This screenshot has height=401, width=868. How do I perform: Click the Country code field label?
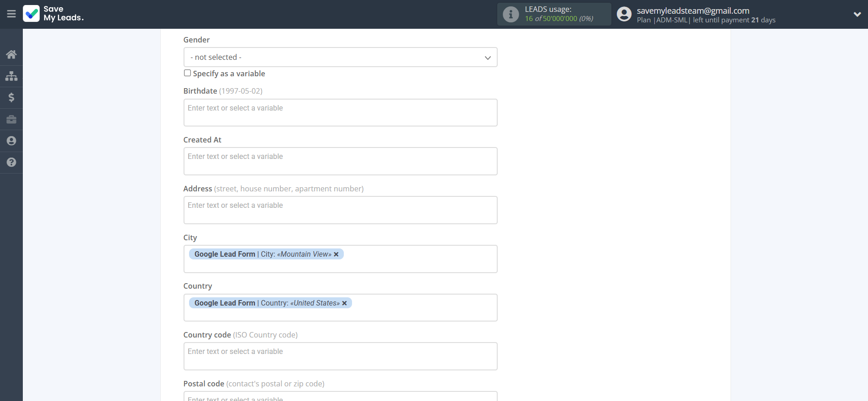point(207,335)
